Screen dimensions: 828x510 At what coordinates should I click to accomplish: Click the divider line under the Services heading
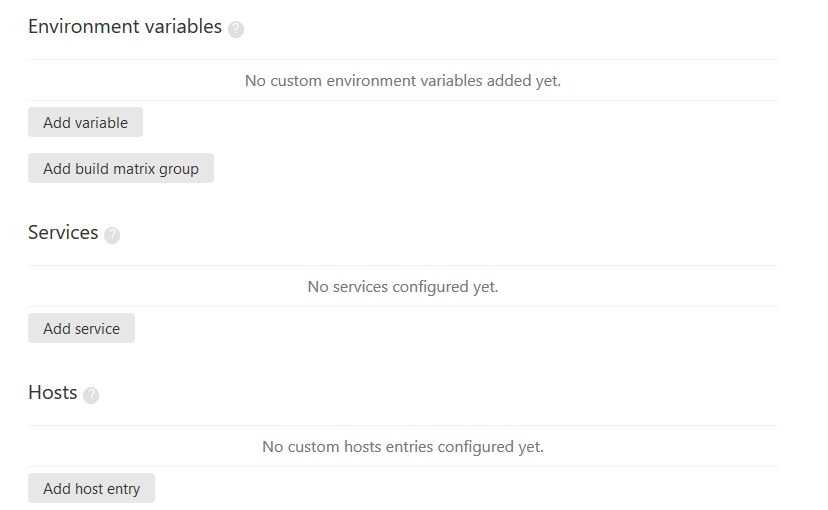tap(403, 265)
